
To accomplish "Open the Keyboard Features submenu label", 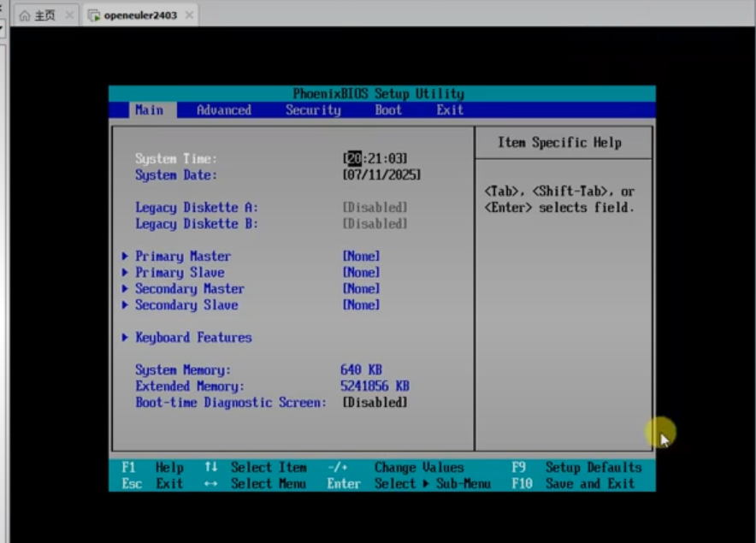I will pos(193,338).
